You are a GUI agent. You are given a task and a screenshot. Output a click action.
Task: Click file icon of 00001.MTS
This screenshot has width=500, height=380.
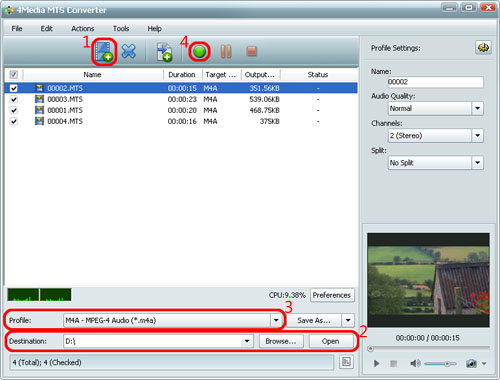(39, 110)
